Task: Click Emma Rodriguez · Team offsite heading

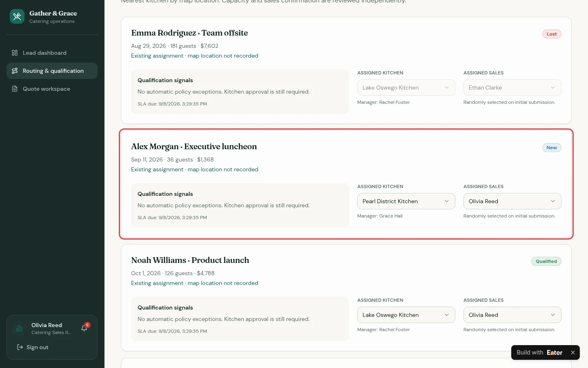Action: pos(189,33)
